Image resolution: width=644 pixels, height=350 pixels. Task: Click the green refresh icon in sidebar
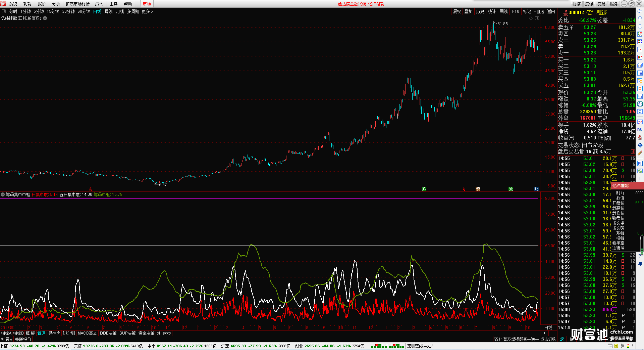coord(640,171)
